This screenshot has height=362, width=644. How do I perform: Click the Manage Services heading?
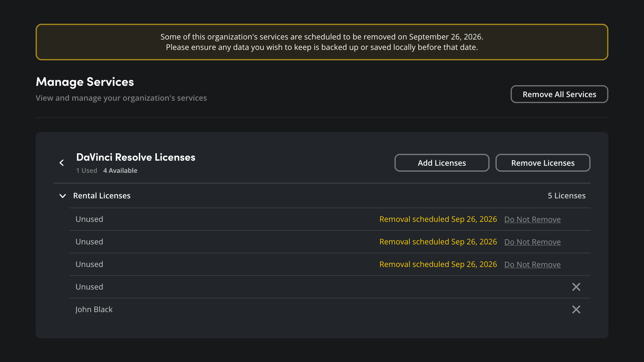point(85,82)
